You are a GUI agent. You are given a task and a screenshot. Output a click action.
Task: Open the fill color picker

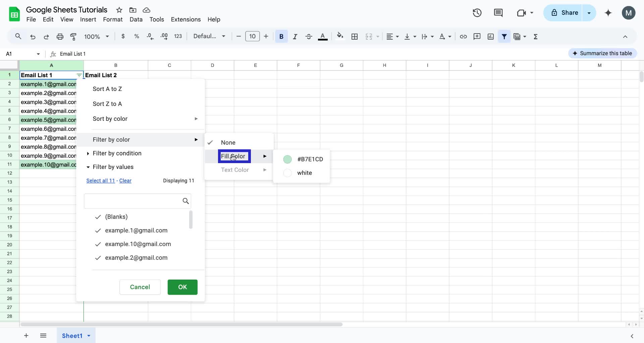(x=340, y=36)
